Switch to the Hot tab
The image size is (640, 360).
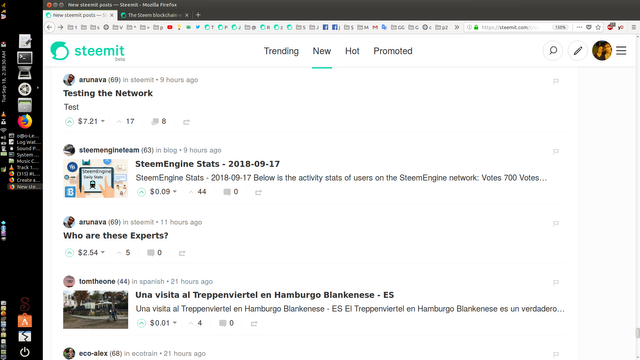coord(352,51)
